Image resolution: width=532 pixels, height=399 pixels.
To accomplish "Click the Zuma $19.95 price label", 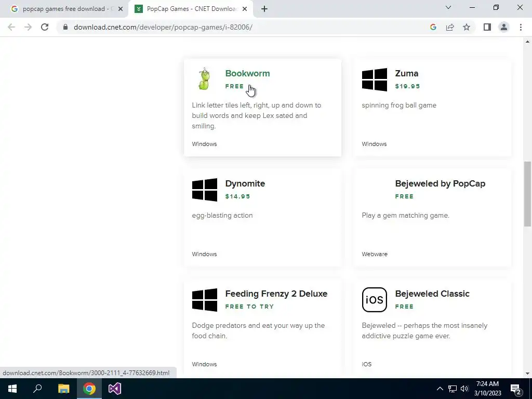I will click(407, 86).
